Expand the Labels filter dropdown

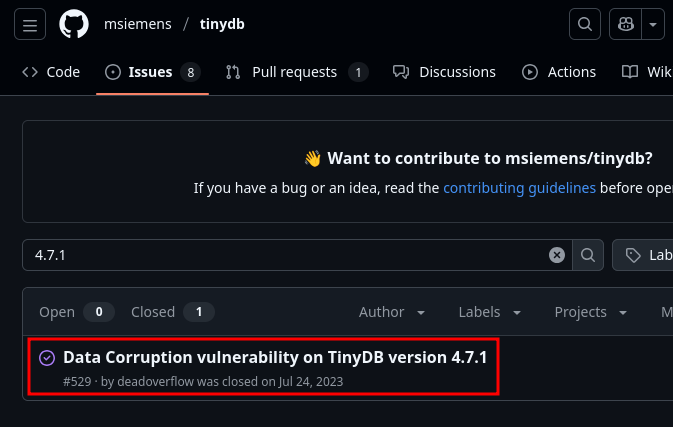pos(490,312)
